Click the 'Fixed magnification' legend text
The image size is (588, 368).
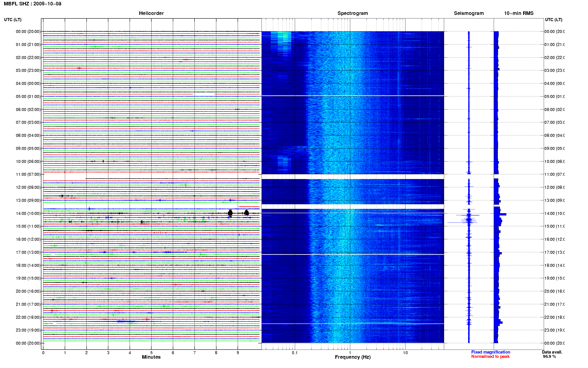click(491, 352)
